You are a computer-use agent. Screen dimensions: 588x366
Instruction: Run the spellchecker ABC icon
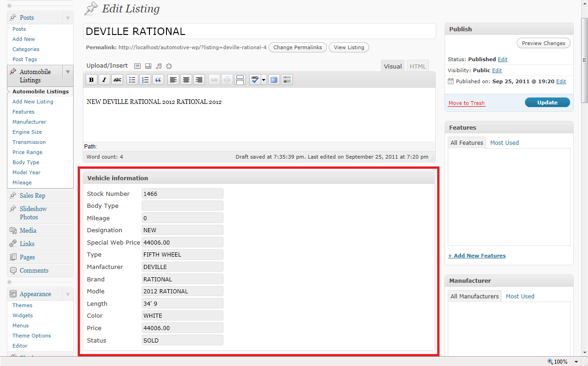(255, 80)
